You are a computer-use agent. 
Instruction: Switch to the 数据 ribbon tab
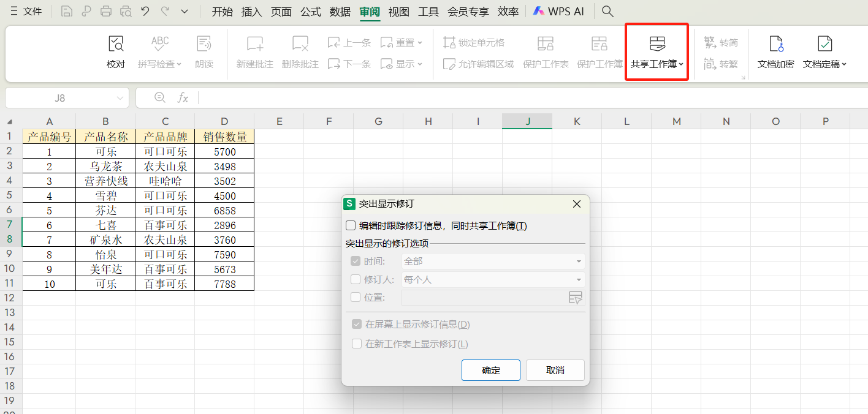click(340, 11)
